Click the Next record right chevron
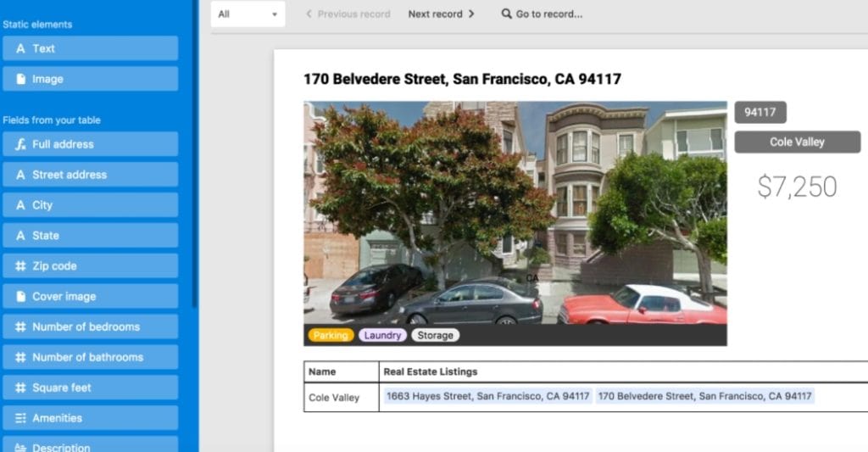The image size is (868, 452). 471,14
